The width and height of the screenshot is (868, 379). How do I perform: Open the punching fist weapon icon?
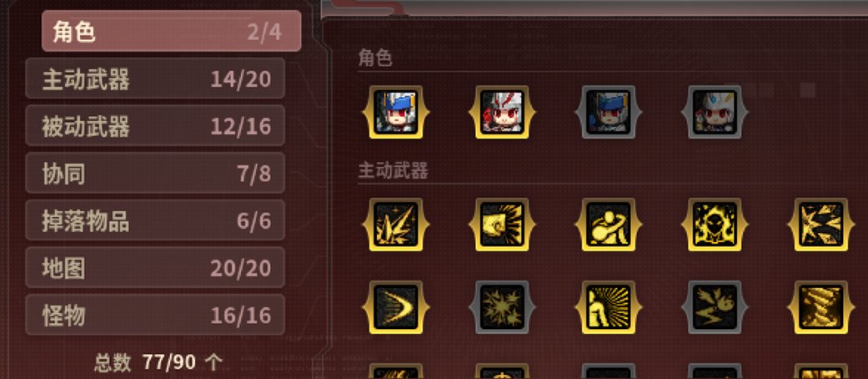[x=502, y=225]
